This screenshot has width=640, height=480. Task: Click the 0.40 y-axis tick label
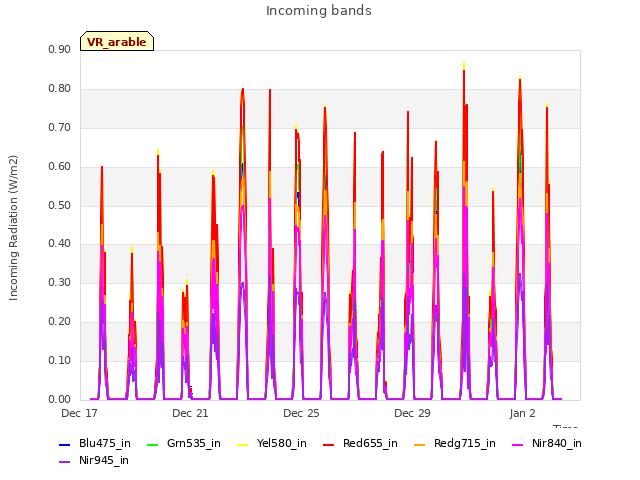[x=60, y=244]
